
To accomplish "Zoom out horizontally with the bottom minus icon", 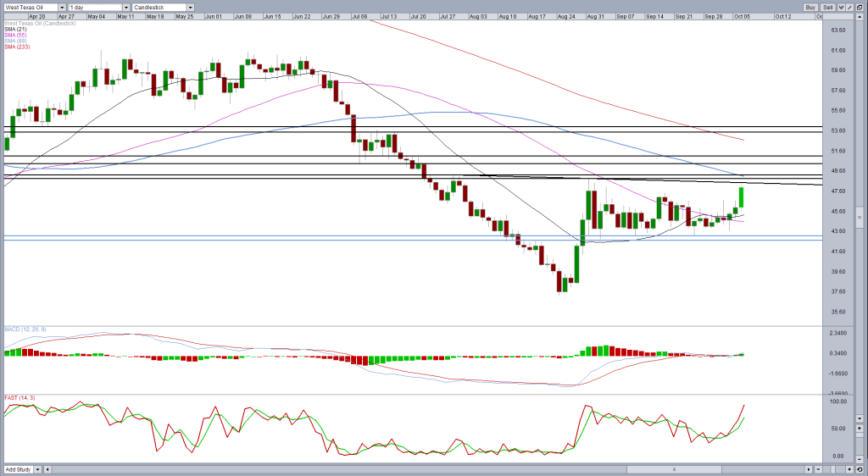I will pos(818,469).
